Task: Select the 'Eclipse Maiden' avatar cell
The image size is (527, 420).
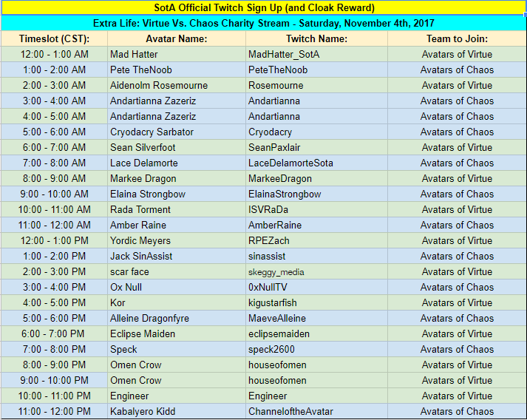Action: tap(177, 333)
